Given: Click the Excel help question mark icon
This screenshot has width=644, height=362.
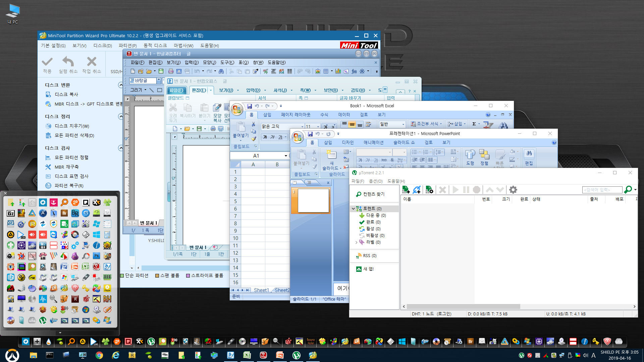Looking at the screenshot, I should click(x=488, y=115).
